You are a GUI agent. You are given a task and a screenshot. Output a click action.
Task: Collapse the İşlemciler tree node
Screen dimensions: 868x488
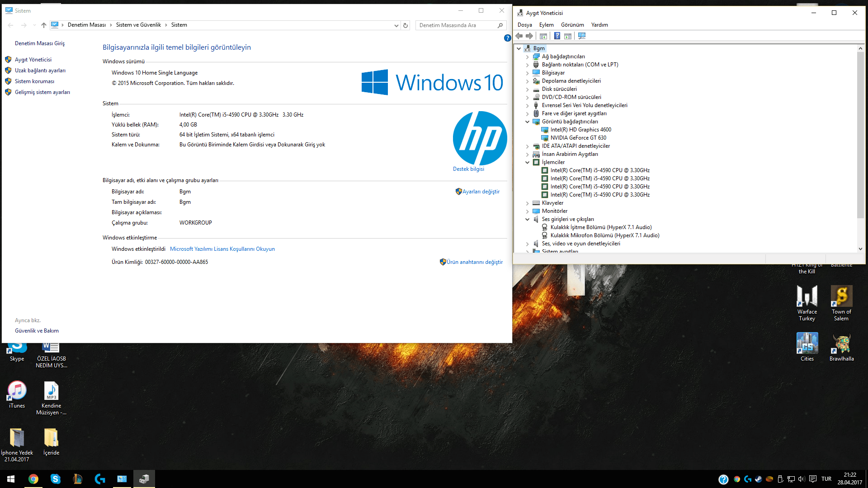pos(527,162)
